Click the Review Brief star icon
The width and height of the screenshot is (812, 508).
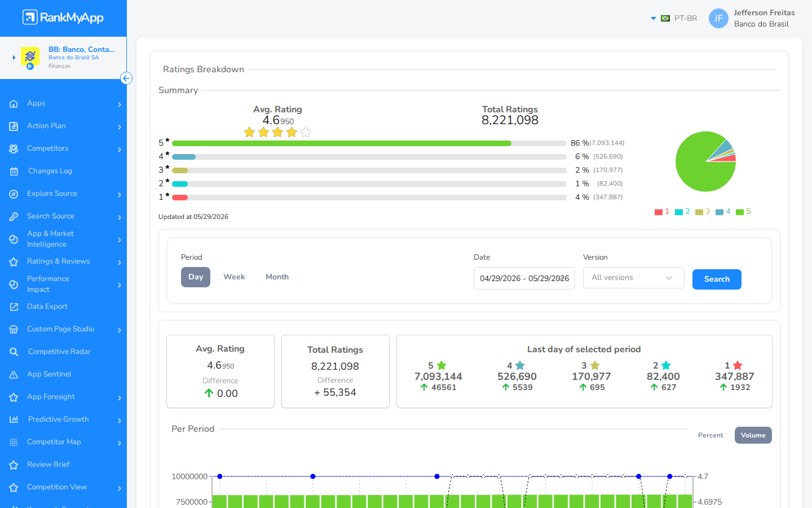pyautogui.click(x=14, y=465)
